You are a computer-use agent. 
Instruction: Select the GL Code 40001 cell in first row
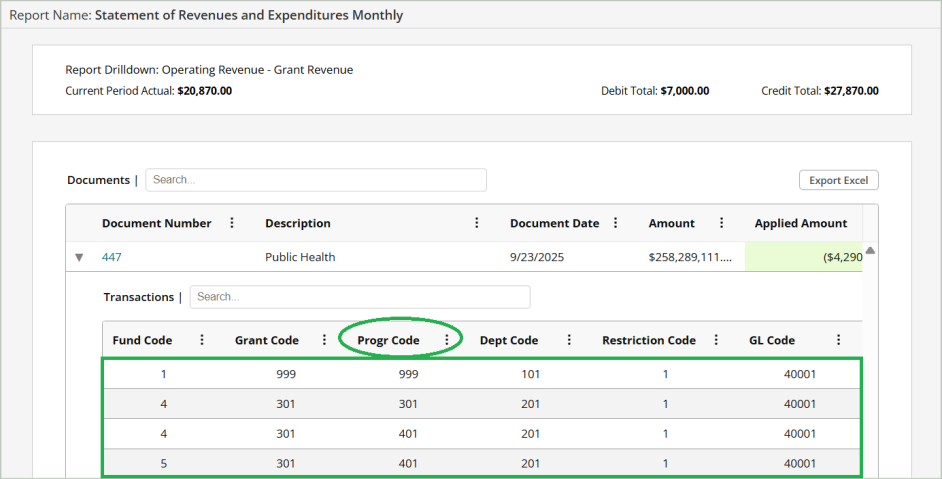[799, 374]
